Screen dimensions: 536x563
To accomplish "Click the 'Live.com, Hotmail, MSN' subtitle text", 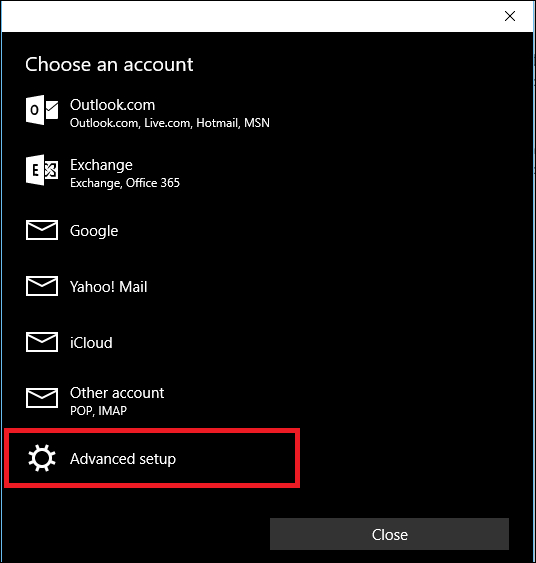I will (207, 123).
